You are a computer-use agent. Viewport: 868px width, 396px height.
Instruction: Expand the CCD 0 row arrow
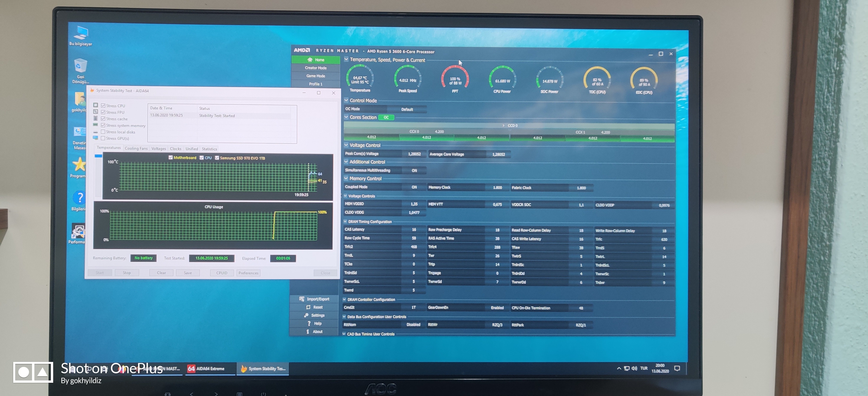[x=503, y=125]
